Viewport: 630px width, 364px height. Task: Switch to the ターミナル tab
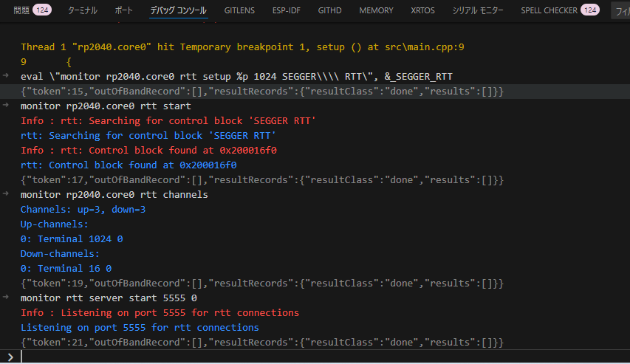pyautogui.click(x=83, y=10)
